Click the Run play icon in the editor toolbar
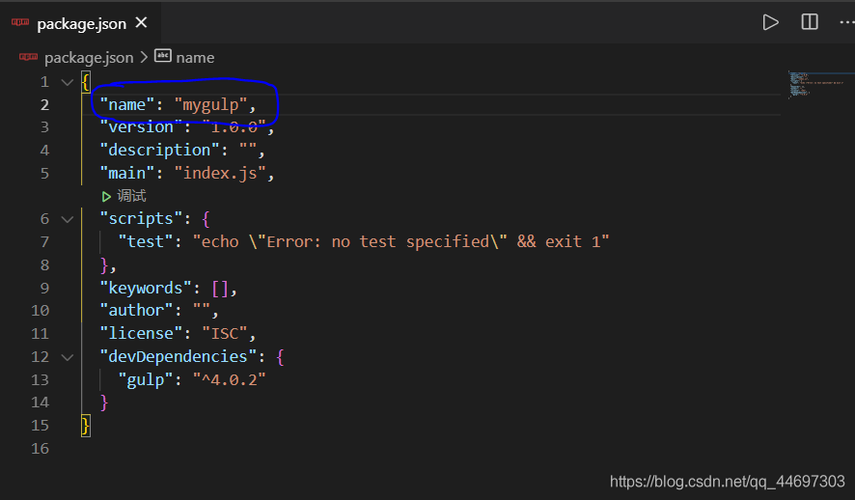The width and height of the screenshot is (855, 500). coord(770,22)
